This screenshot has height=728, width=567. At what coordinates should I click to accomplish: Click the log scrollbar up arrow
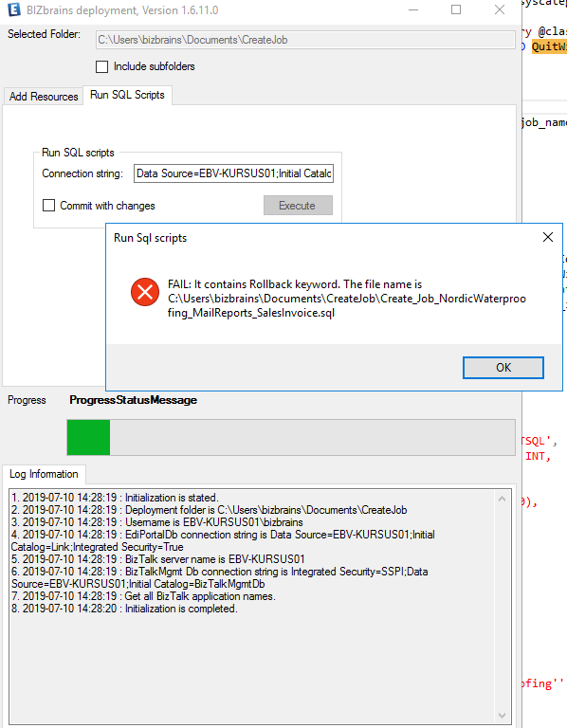click(502, 500)
